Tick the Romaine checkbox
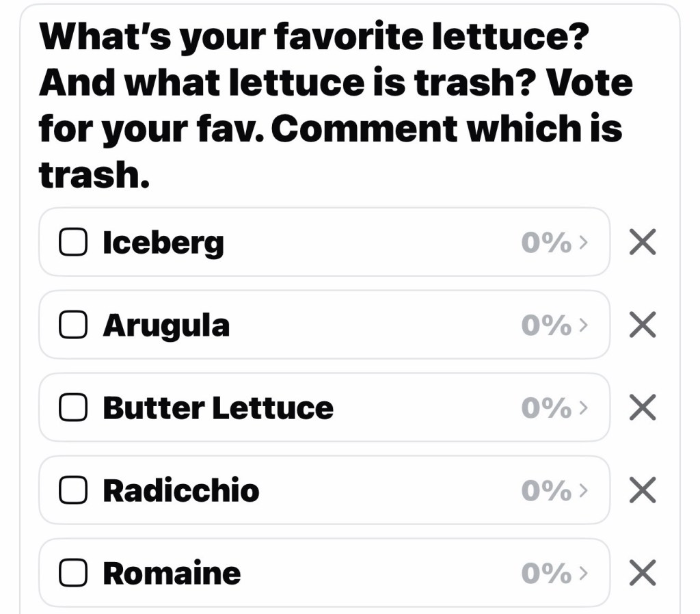The height and width of the screenshot is (614, 700). [72, 573]
